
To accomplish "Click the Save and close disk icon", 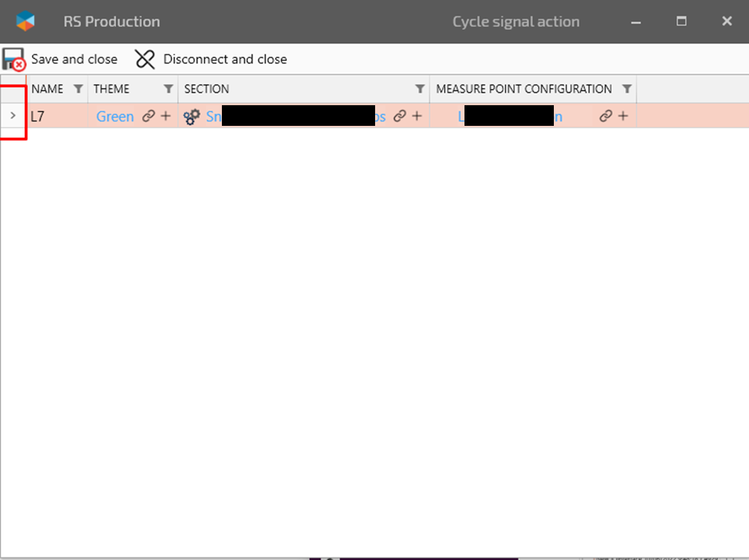I will pos(13,60).
